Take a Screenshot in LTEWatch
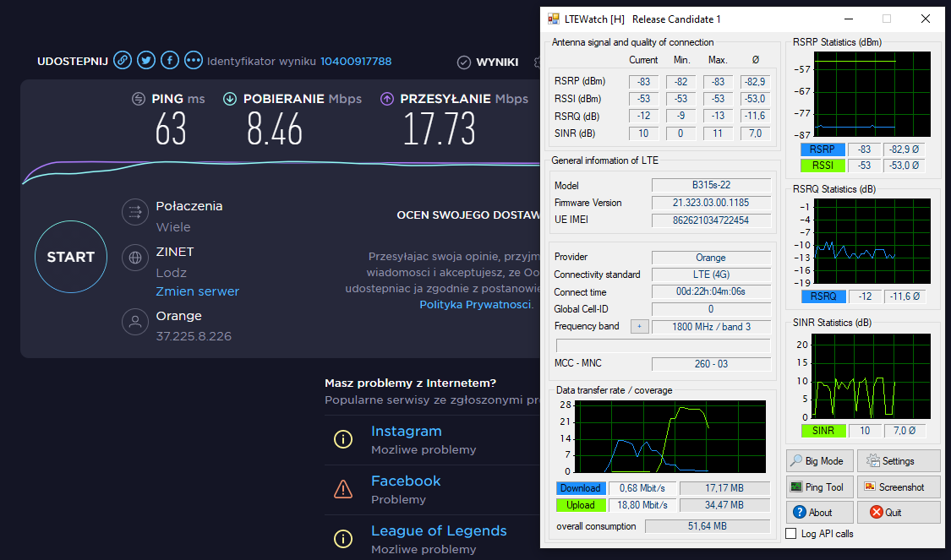Screen dimensions: 951x560 pyautogui.click(x=899, y=487)
